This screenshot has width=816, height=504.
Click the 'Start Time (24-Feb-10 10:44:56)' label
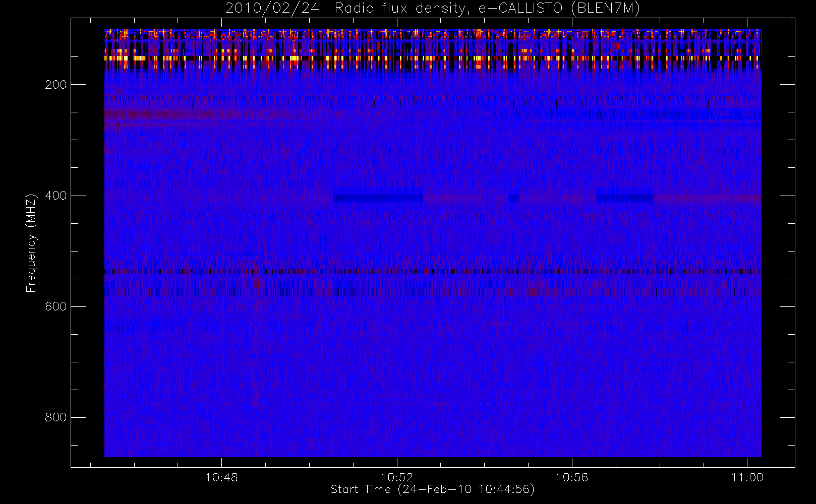click(x=432, y=489)
